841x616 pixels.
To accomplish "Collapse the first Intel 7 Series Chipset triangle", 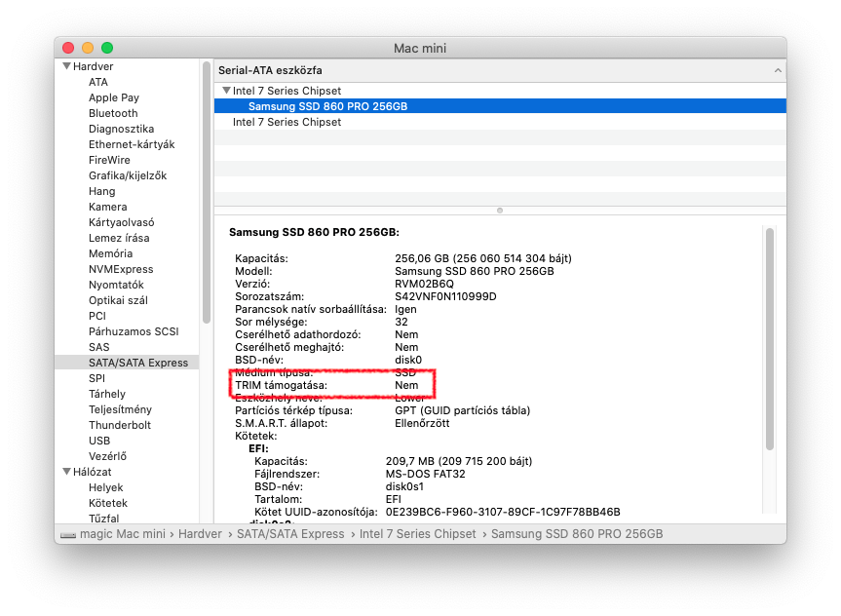I will (226, 91).
